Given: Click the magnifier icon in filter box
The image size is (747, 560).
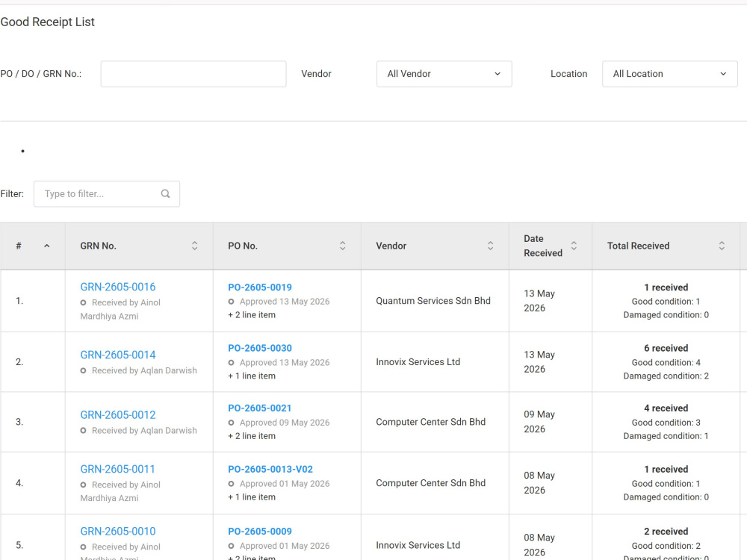Looking at the screenshot, I should (x=165, y=194).
